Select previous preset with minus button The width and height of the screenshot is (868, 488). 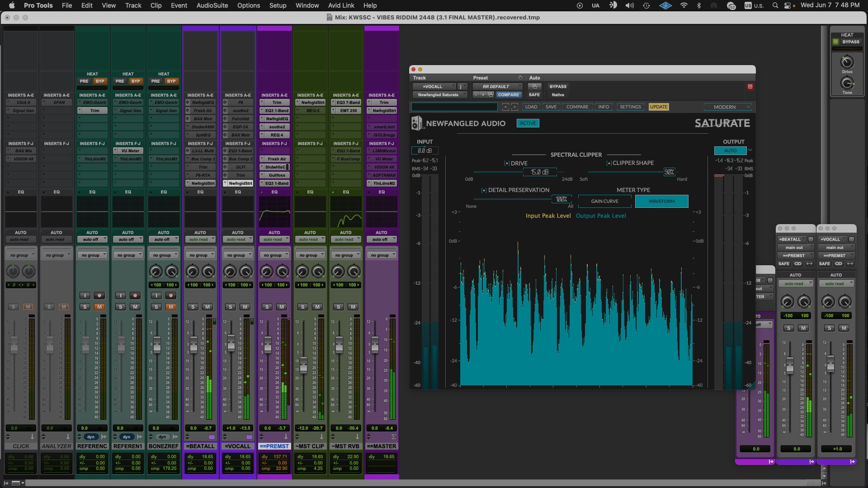click(x=476, y=95)
